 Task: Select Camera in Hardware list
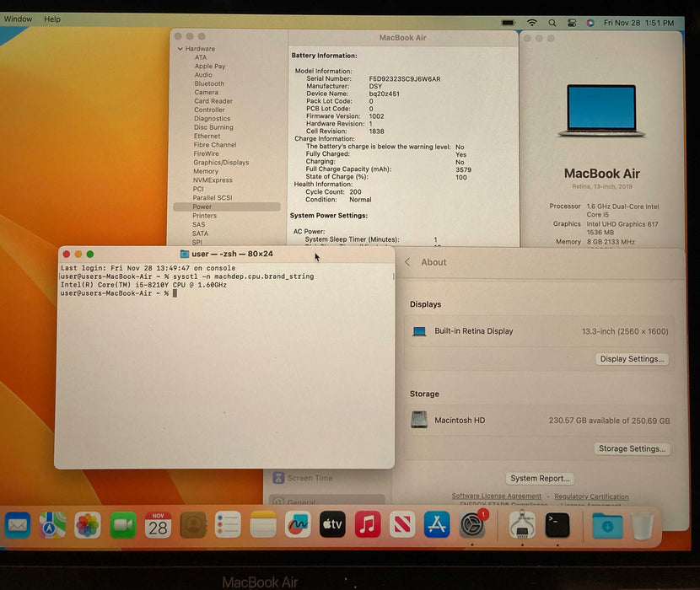tap(206, 93)
